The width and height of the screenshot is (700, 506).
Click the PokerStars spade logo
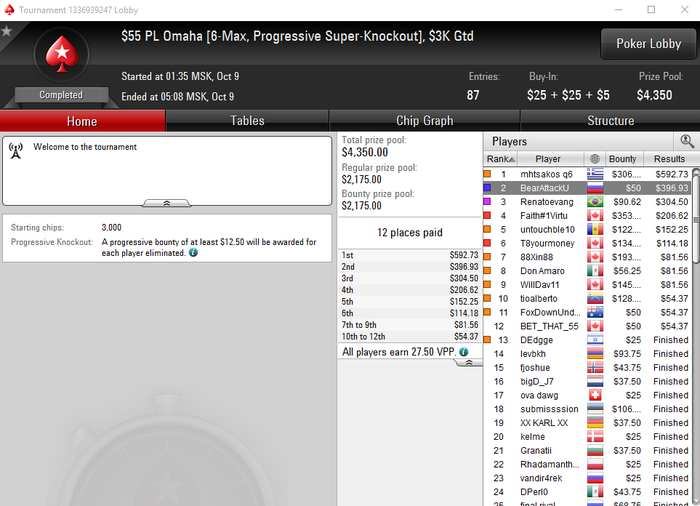pos(62,54)
